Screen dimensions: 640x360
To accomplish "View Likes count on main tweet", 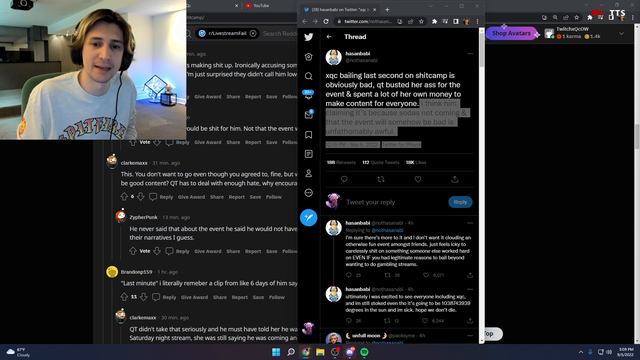I will tap(416, 162).
